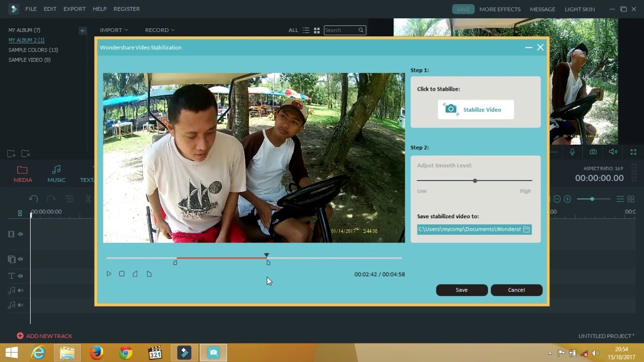Open the HELP menu
Screen dimensions: 644x362
100,9
